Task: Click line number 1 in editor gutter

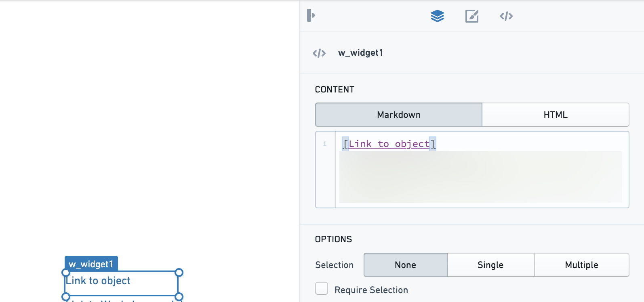Action: coord(325,144)
